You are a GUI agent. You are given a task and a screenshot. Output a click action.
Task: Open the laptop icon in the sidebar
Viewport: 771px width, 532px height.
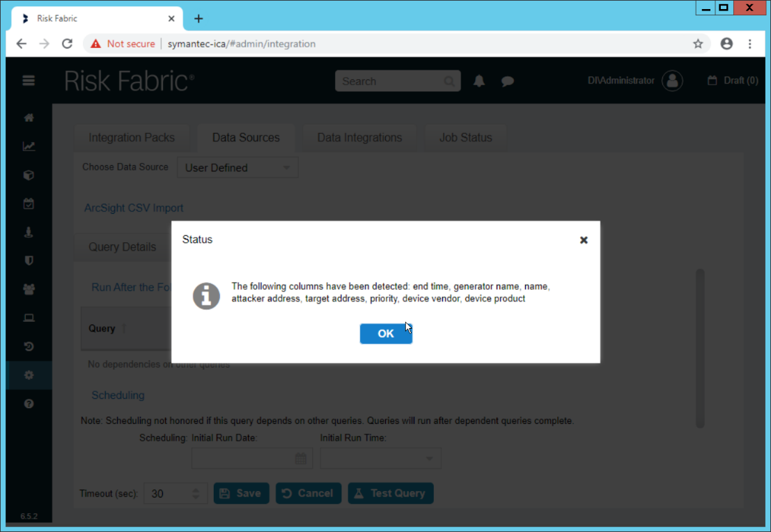(29, 318)
